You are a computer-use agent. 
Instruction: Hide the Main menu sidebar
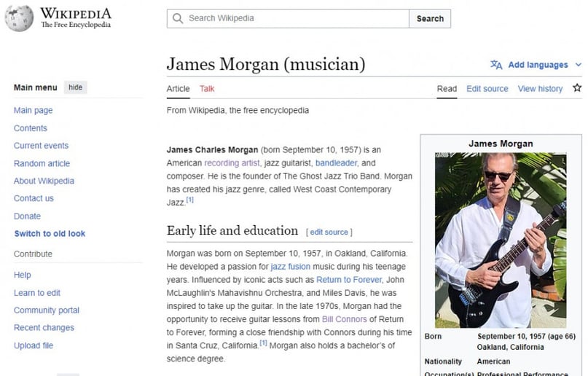pos(75,87)
